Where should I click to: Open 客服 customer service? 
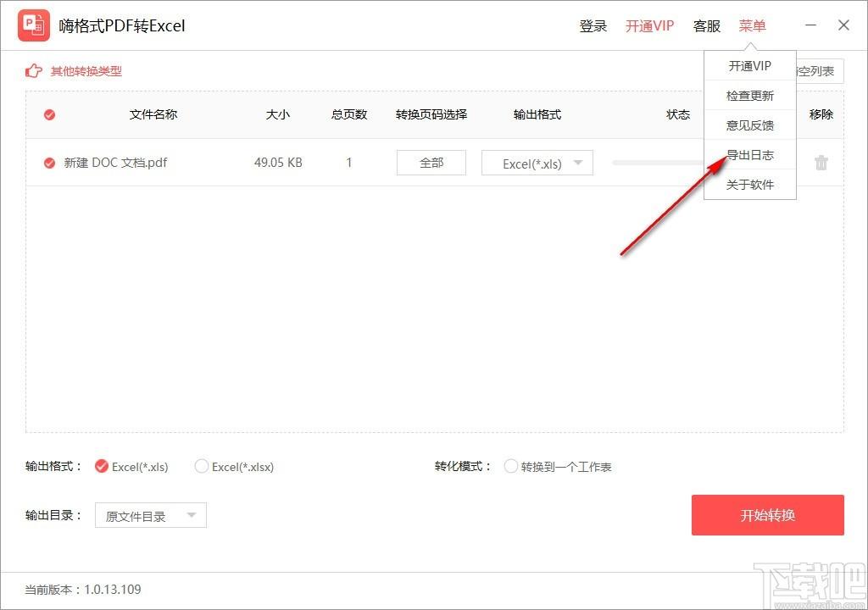pyautogui.click(x=706, y=26)
